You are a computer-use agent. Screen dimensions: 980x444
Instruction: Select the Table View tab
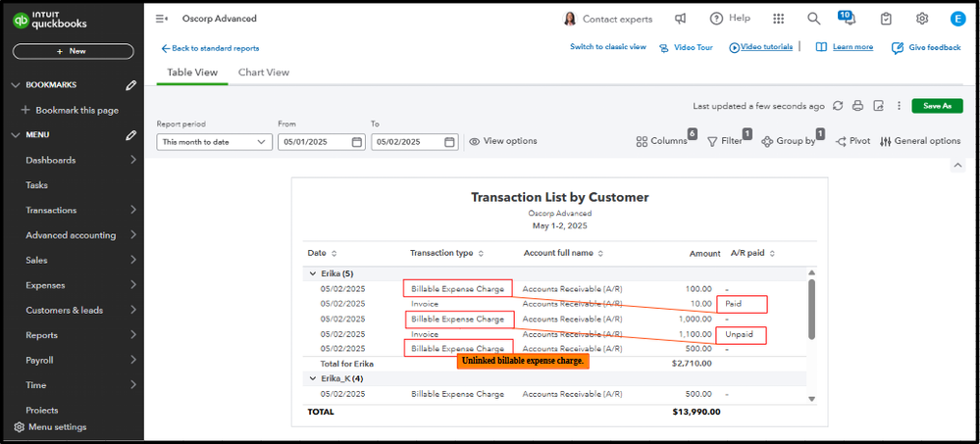192,73
